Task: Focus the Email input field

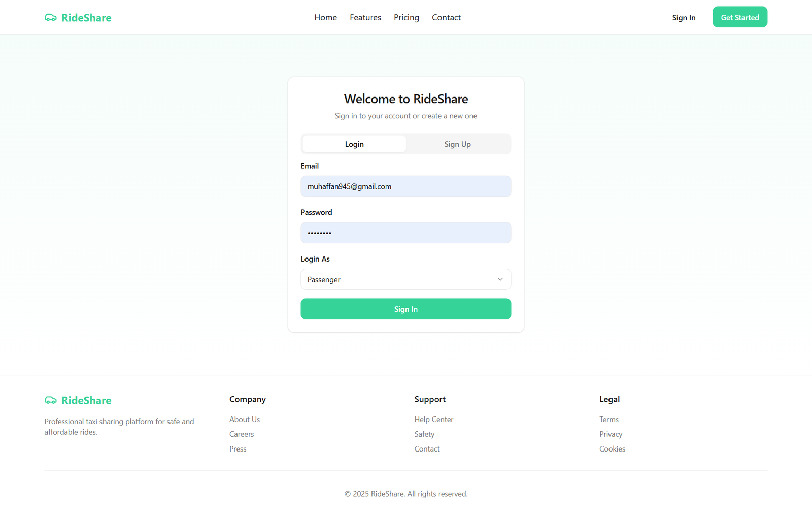Action: [405, 186]
